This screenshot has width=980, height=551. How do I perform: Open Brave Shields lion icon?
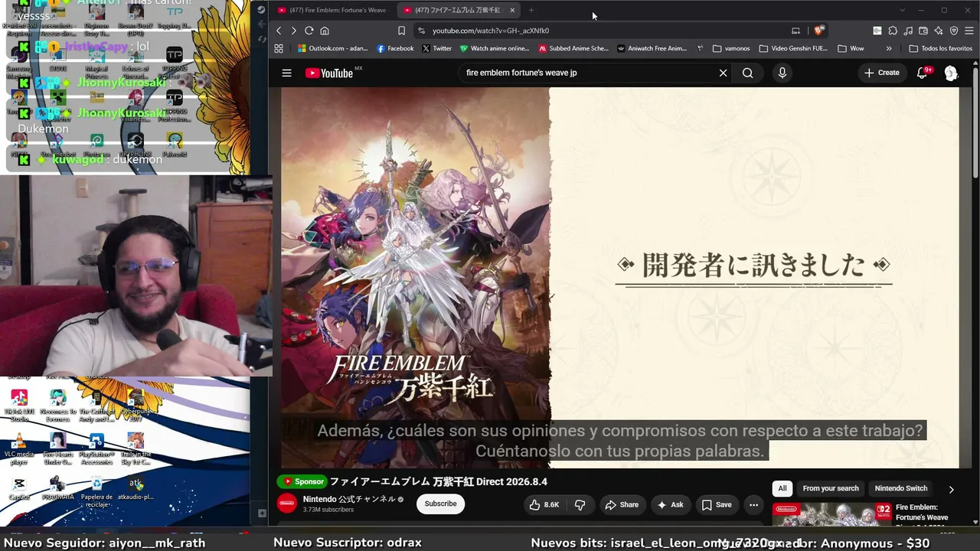(818, 31)
